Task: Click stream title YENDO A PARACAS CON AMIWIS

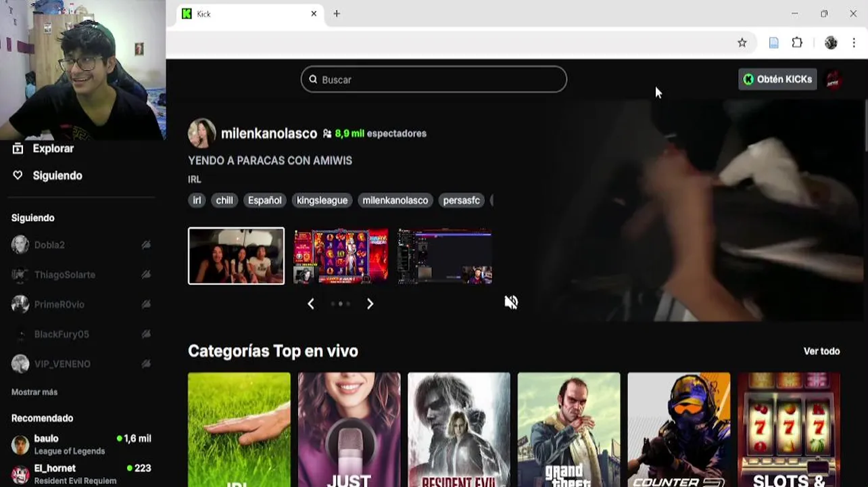Action: [270, 160]
